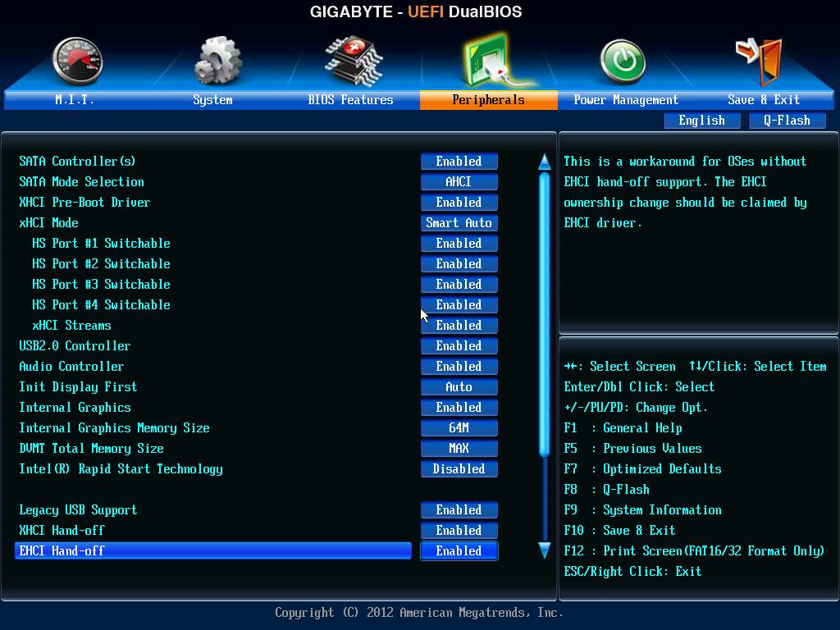Toggle HS Port #2 Switchable value

click(459, 263)
